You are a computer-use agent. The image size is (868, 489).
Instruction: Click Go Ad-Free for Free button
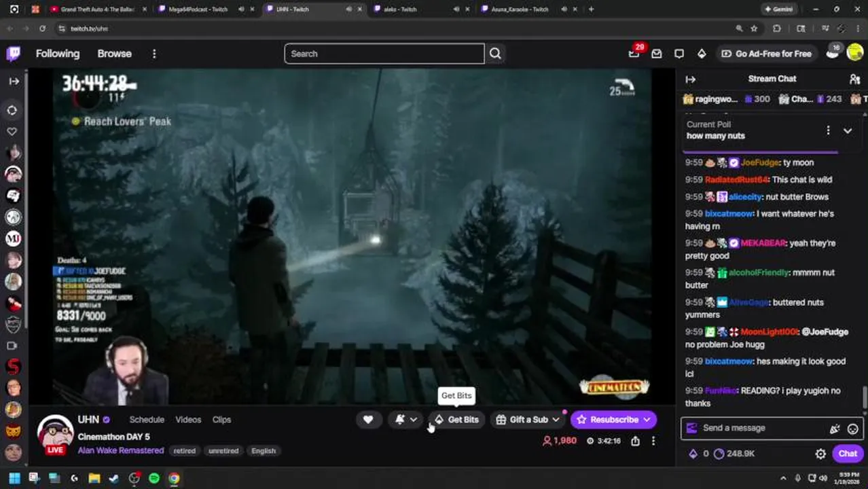pyautogui.click(x=766, y=54)
